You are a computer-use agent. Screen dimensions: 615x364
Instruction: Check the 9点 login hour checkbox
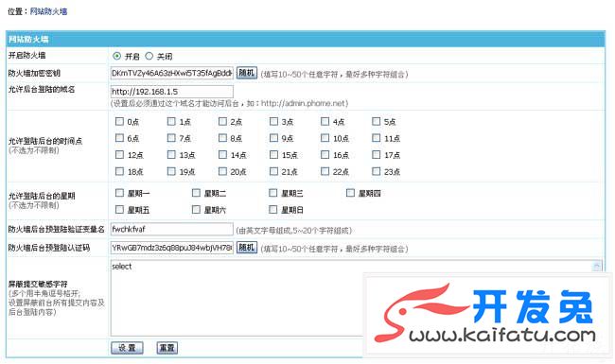[273, 138]
